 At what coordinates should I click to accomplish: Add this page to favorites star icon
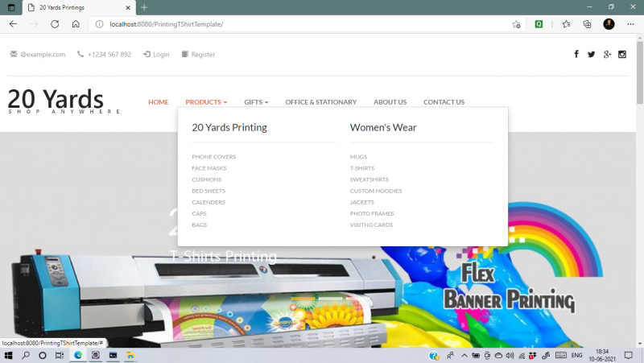(516, 24)
